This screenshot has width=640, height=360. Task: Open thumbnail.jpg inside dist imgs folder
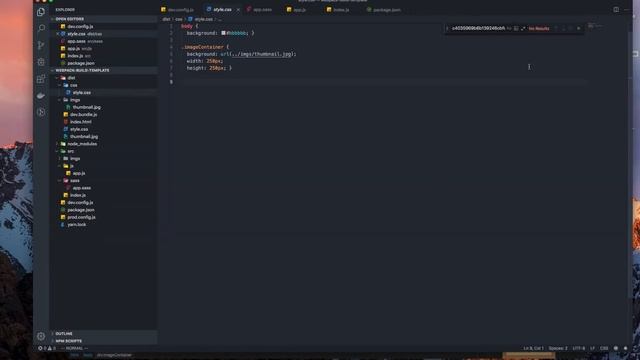(104, 107)
